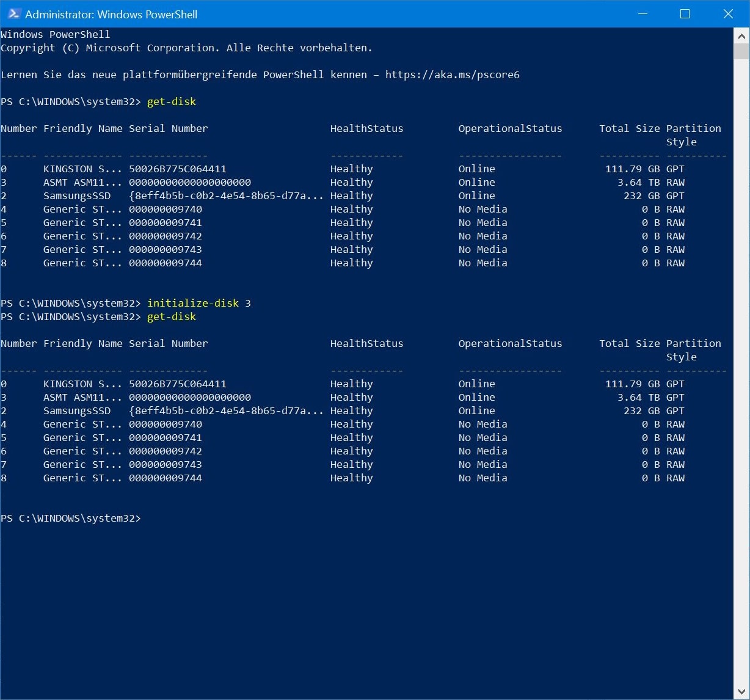The image size is (750, 700).
Task: Click the PowerShell icon in title bar
Action: [13, 13]
